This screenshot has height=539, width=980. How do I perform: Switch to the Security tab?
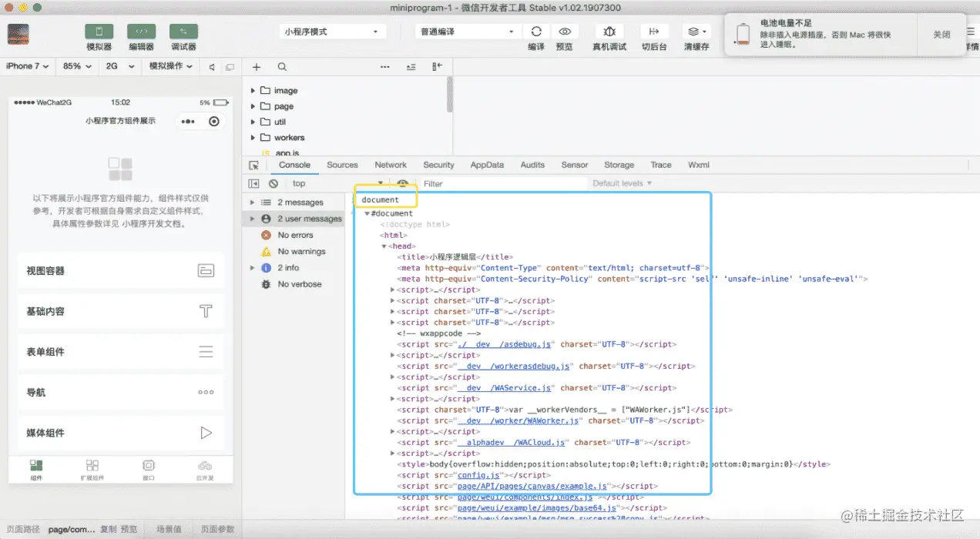pos(438,165)
